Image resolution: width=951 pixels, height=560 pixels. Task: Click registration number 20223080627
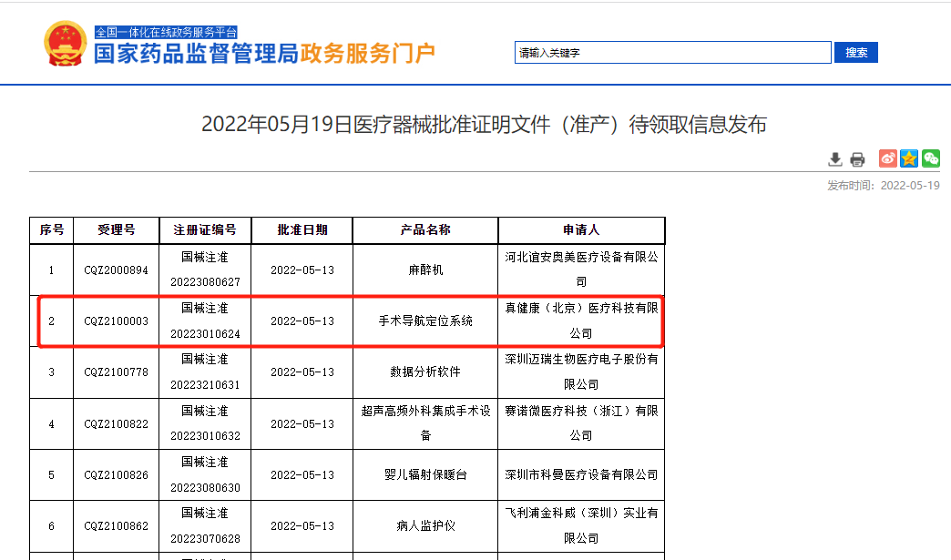click(x=205, y=282)
